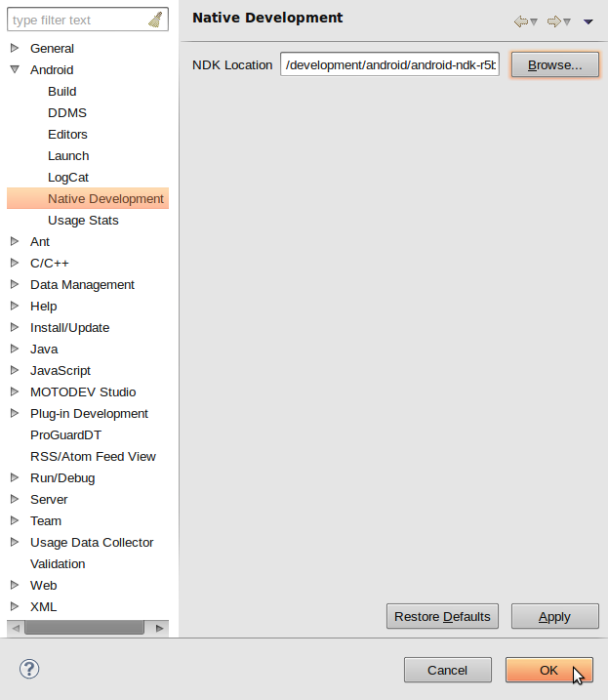Expand the Run/Debug node
Image resolution: width=608 pixels, height=700 pixels.
click(15, 477)
